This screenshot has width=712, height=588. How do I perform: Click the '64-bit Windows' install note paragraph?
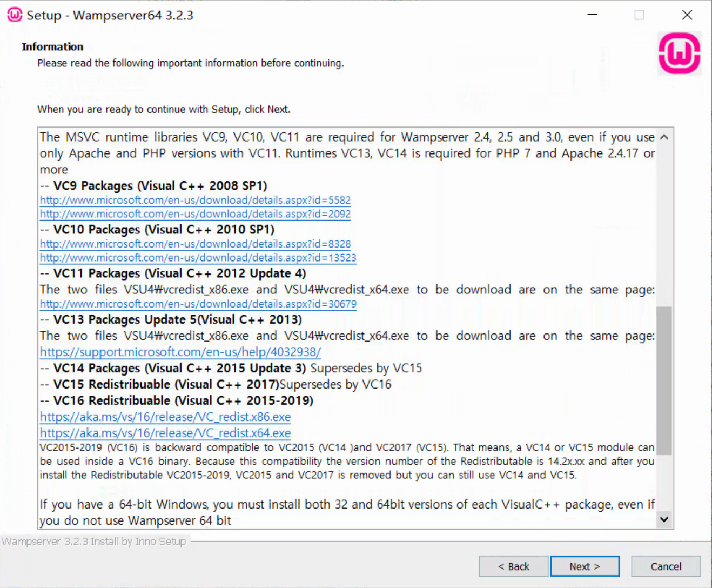coord(347,512)
